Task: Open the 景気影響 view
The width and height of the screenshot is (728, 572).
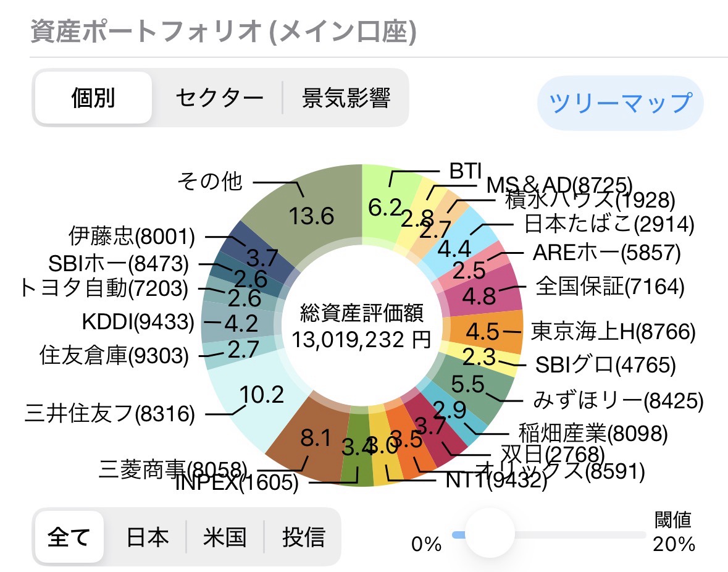Action: pos(346,98)
